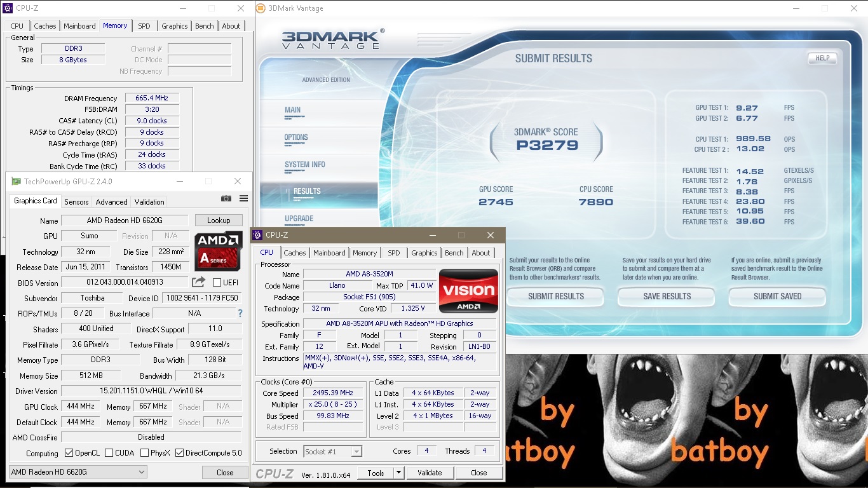Select CPU tab in CPU-Z Memory window
This screenshot has width=868, height=488.
[x=17, y=26]
